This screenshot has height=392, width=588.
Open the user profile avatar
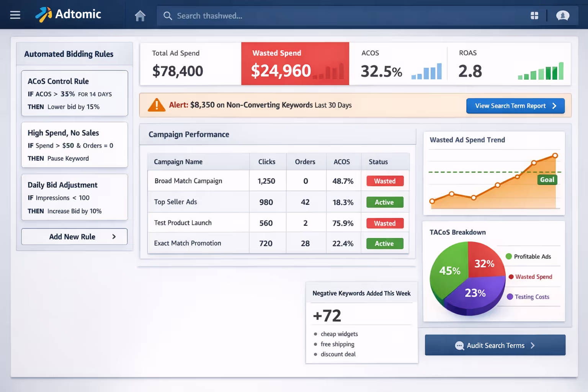[562, 15]
